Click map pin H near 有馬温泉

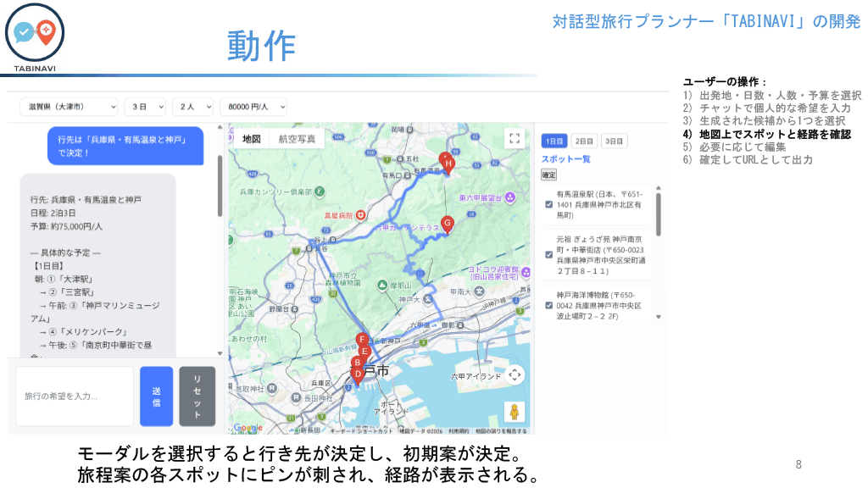[448, 165]
